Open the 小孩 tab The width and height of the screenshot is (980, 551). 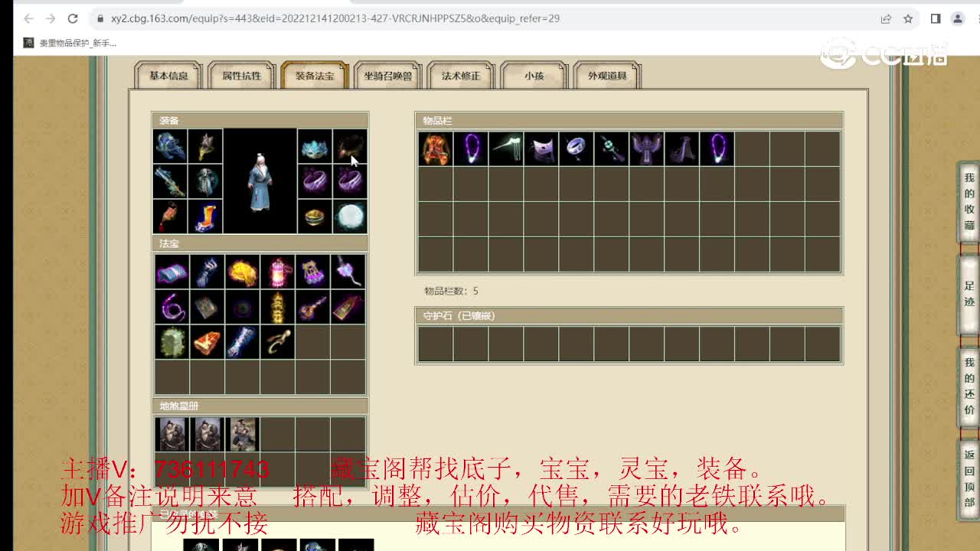534,76
